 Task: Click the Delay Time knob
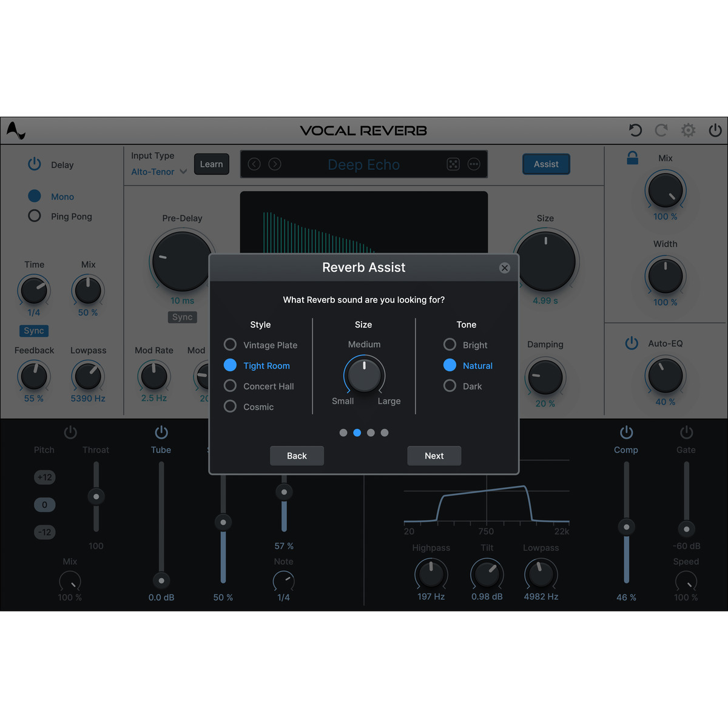tap(34, 291)
